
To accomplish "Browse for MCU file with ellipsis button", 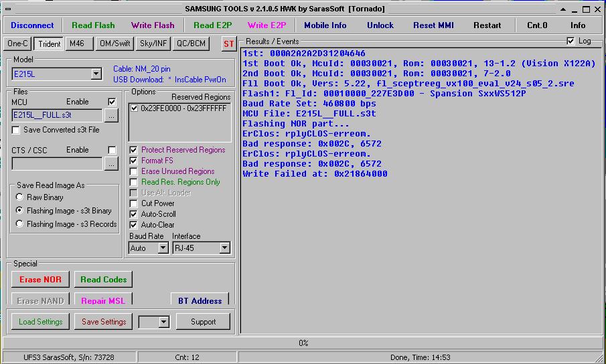I will (111, 115).
